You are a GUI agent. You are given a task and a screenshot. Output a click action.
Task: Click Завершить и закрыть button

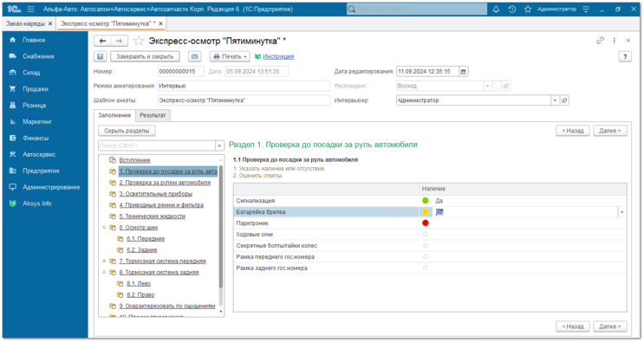(x=145, y=56)
